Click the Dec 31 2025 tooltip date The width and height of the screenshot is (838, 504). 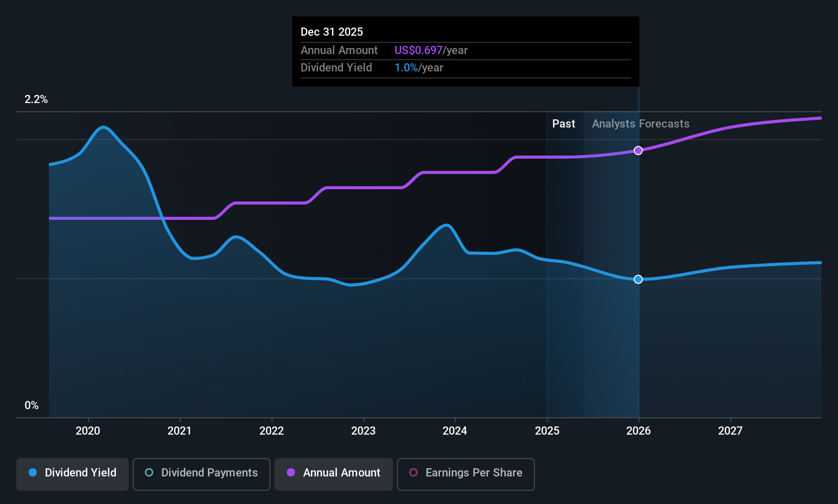(x=332, y=32)
